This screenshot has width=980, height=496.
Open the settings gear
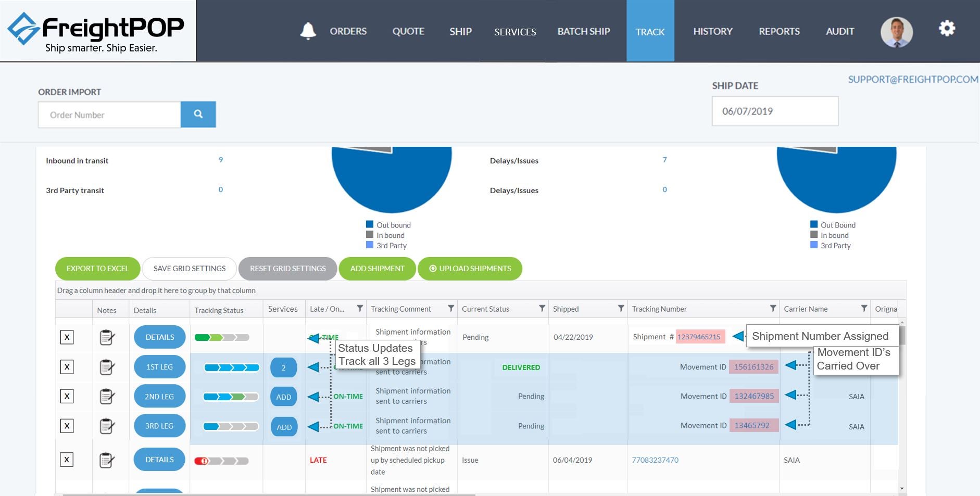pos(947,28)
